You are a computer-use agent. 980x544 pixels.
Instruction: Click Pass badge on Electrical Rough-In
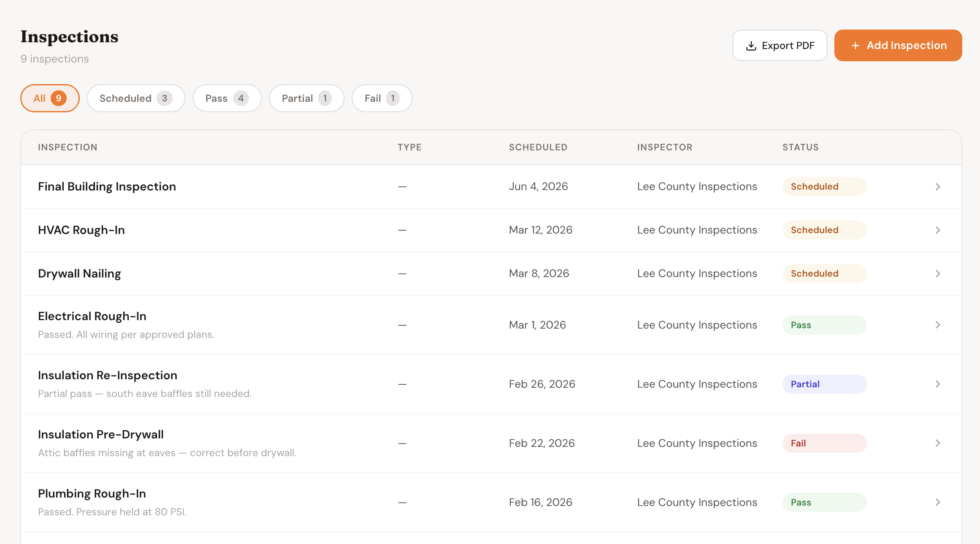tap(824, 325)
